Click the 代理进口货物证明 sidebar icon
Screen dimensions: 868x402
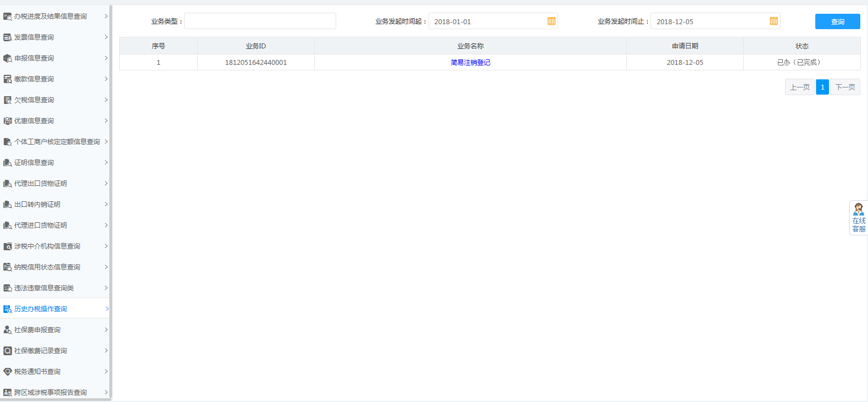[8, 225]
